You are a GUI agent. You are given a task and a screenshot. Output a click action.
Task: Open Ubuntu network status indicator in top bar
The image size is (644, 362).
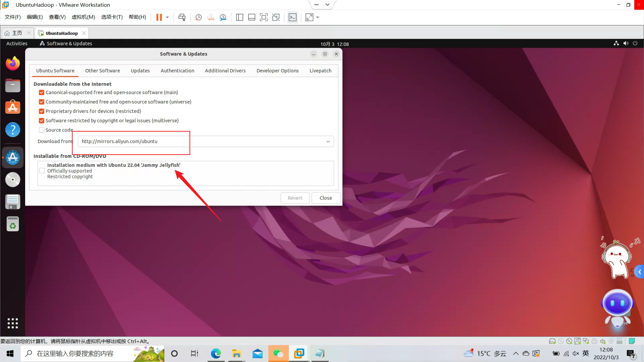(x=616, y=43)
